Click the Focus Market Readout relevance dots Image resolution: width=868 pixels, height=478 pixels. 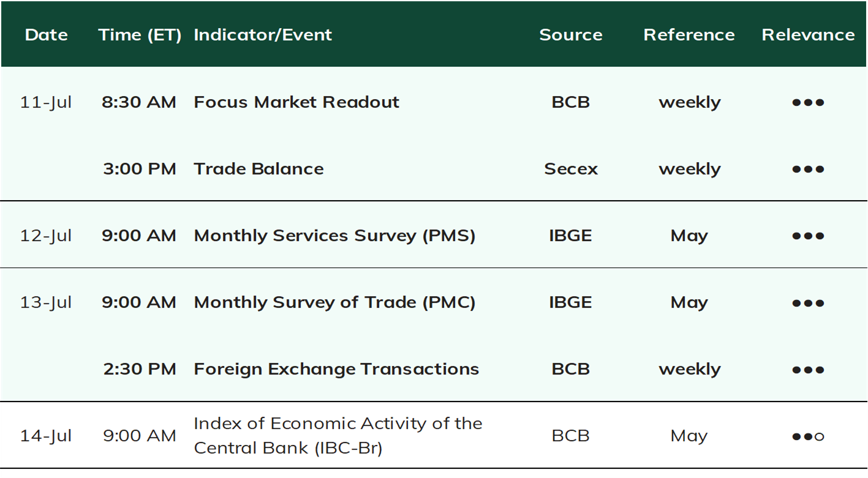coord(808,102)
